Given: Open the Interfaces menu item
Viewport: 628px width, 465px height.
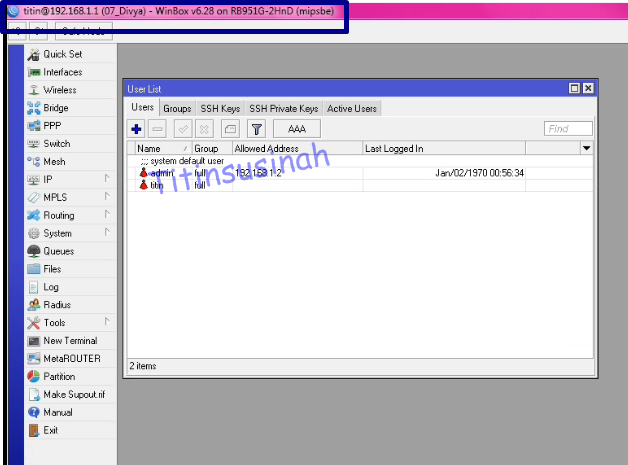Looking at the screenshot, I should tap(70, 72).
